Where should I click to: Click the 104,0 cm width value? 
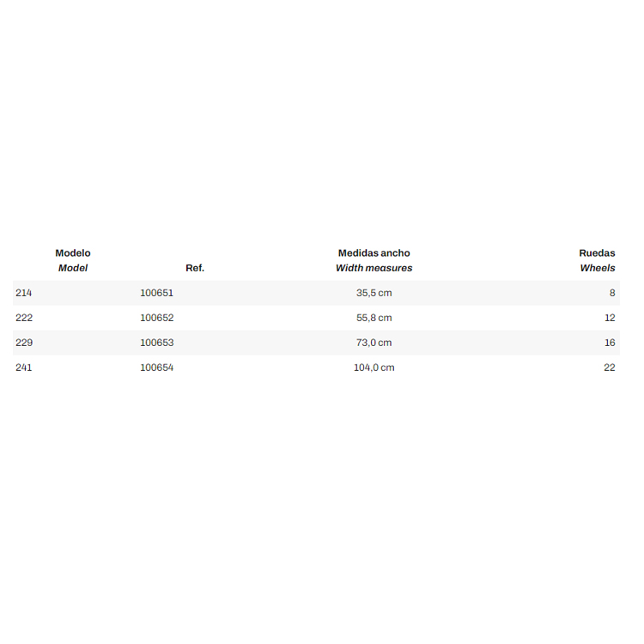click(x=374, y=368)
